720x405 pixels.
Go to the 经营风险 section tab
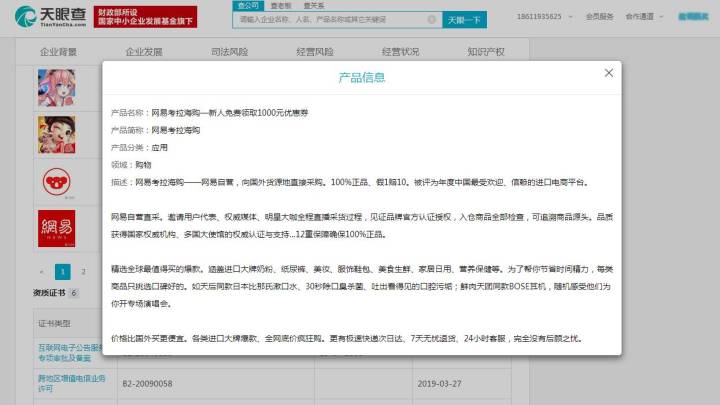click(x=315, y=52)
